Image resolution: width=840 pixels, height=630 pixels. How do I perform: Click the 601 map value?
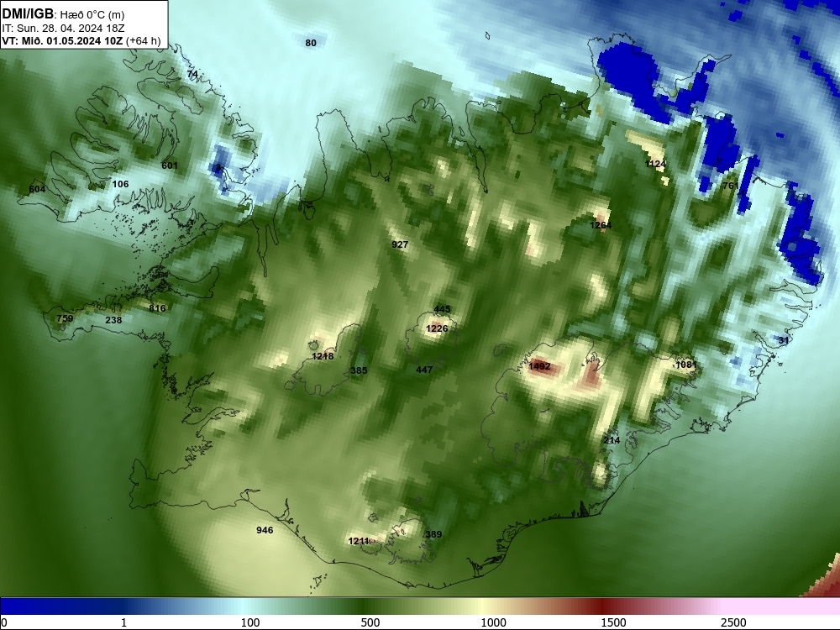[x=170, y=165]
